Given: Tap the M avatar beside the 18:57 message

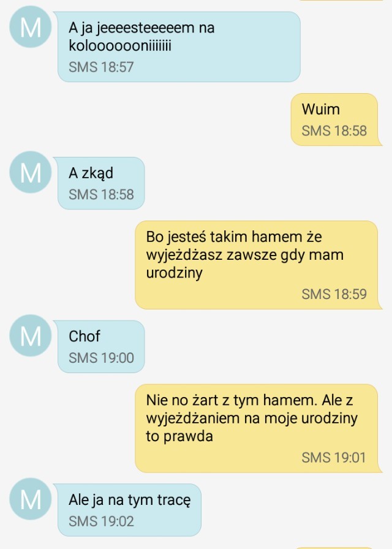Looking at the screenshot, I should pyautogui.click(x=31, y=27).
